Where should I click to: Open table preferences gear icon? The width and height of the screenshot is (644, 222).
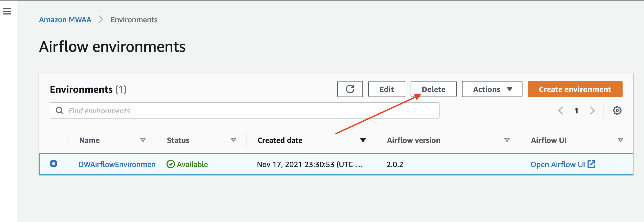(x=617, y=110)
